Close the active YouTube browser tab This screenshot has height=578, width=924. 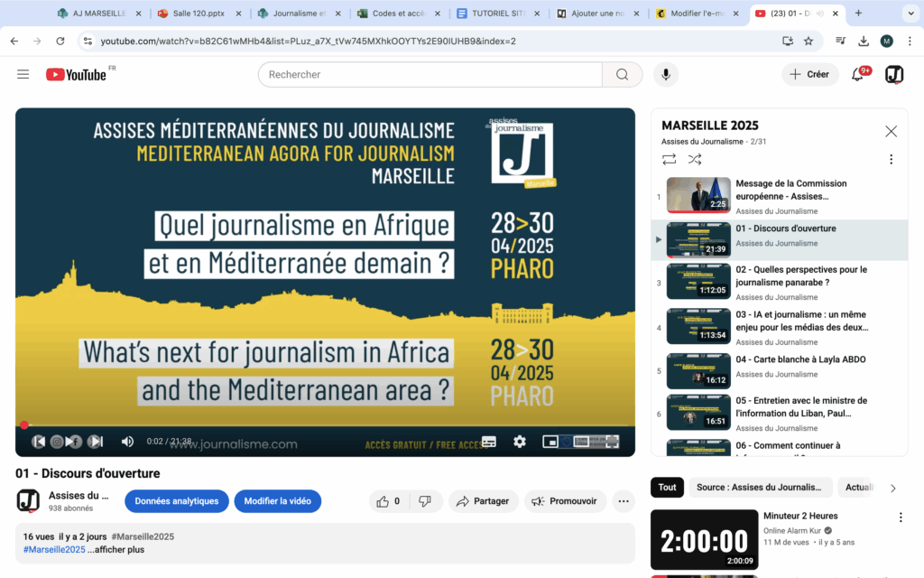[836, 13]
